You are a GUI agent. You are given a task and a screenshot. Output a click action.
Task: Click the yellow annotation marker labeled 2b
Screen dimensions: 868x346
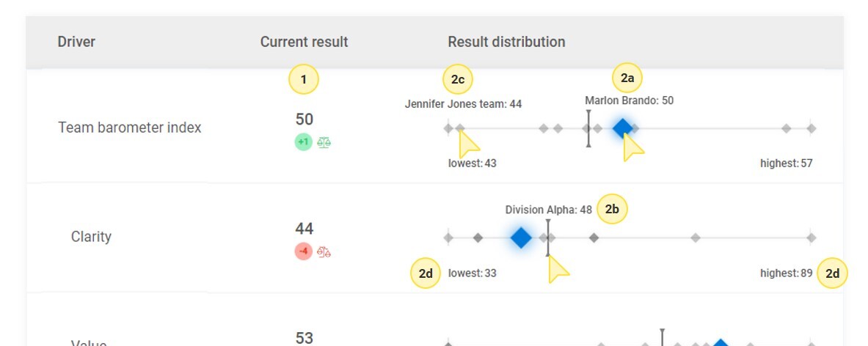[x=612, y=210]
